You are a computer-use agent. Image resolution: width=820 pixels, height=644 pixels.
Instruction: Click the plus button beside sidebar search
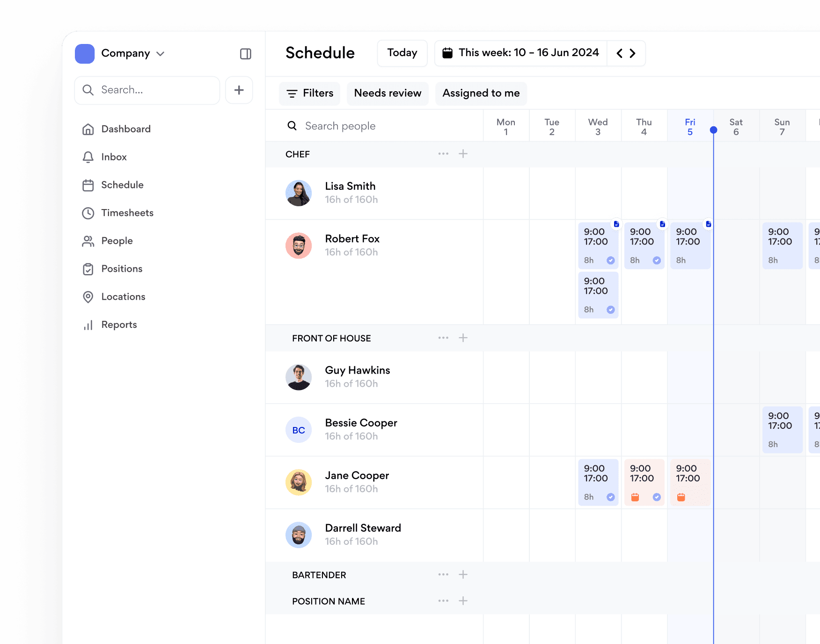[239, 90]
